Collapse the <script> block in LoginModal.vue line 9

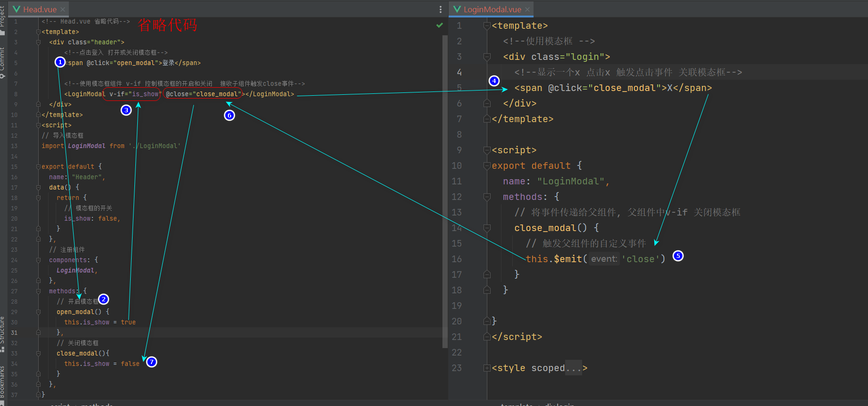click(487, 150)
